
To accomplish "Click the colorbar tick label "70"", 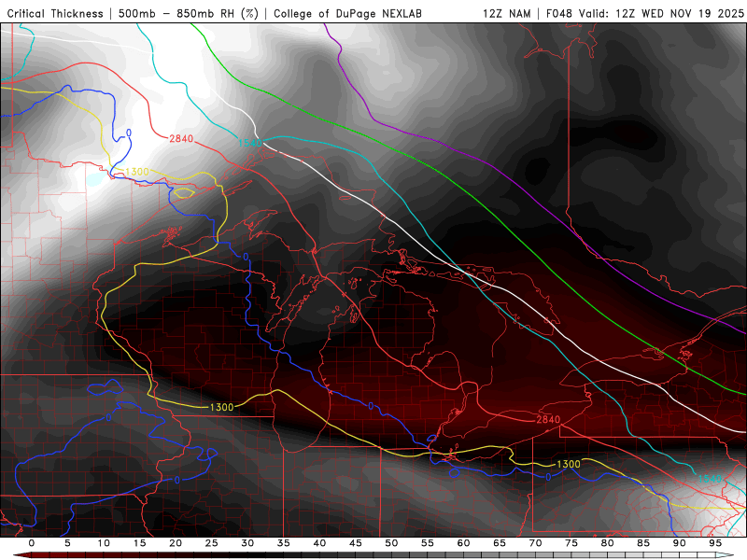I will [x=535, y=543].
